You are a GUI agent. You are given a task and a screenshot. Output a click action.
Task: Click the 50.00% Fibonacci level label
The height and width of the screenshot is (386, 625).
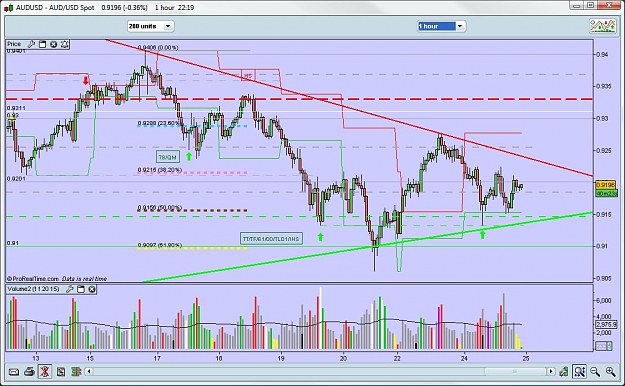(160, 208)
